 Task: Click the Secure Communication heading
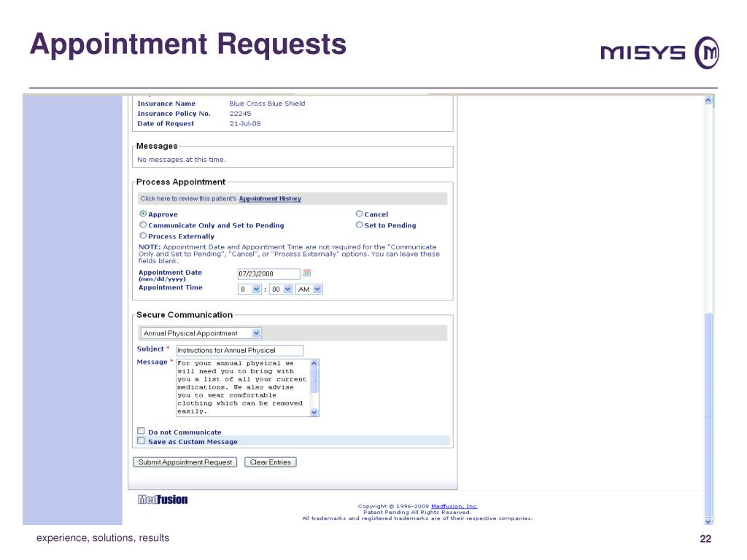tap(185, 315)
